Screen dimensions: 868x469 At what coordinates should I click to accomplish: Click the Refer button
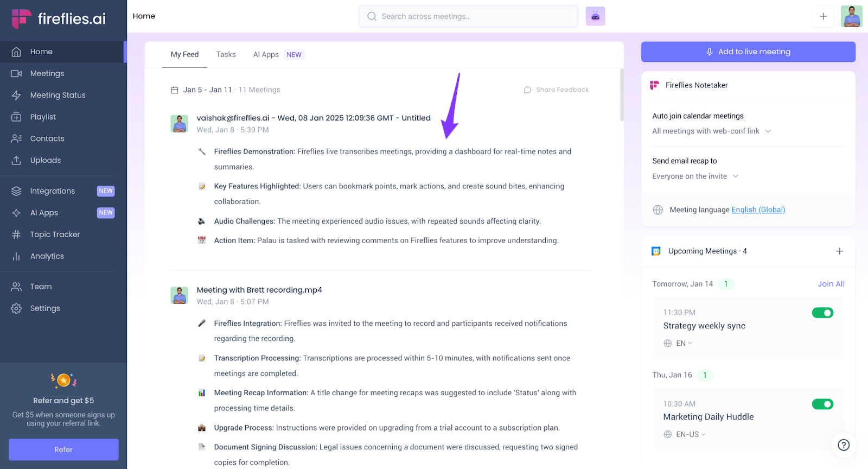[63, 449]
